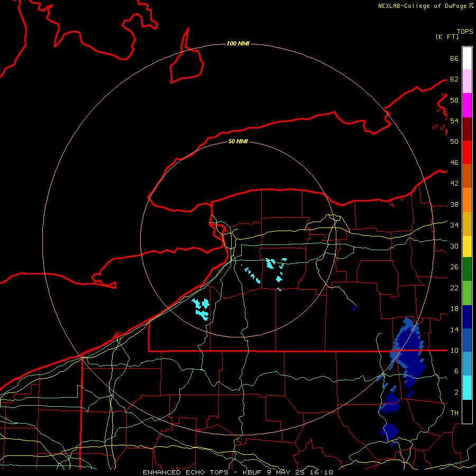Click the gold legend color block
The width and height of the screenshot is (476, 476).
[467, 224]
